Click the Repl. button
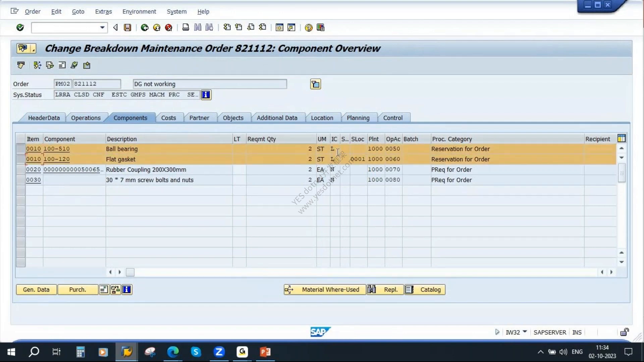The width and height of the screenshot is (644, 362). click(x=385, y=290)
